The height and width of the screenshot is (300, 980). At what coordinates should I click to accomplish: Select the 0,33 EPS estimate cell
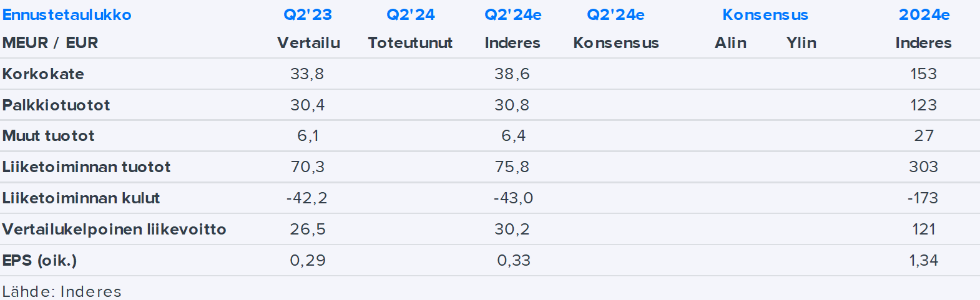click(513, 261)
